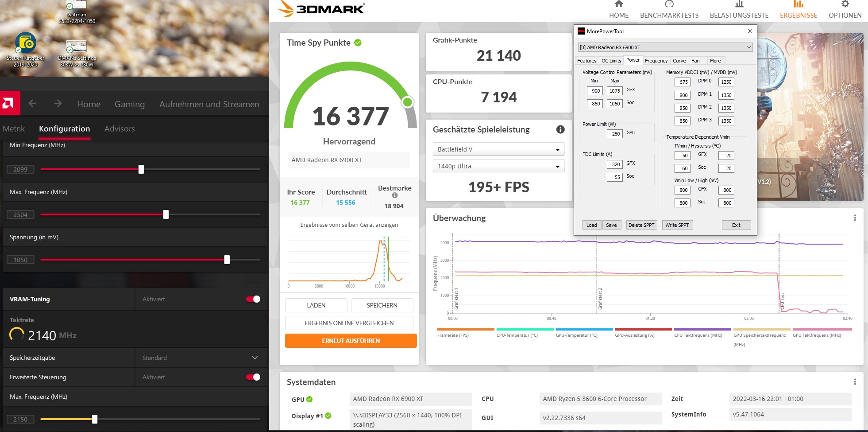Open Aufnehmen und Streamen menu
Viewport: 868px width, 432px height.
[x=209, y=104]
